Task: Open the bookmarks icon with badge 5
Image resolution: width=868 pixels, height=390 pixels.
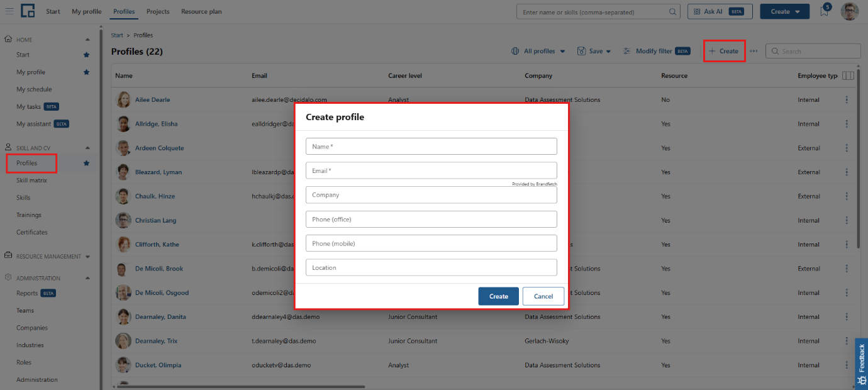Action: [824, 11]
